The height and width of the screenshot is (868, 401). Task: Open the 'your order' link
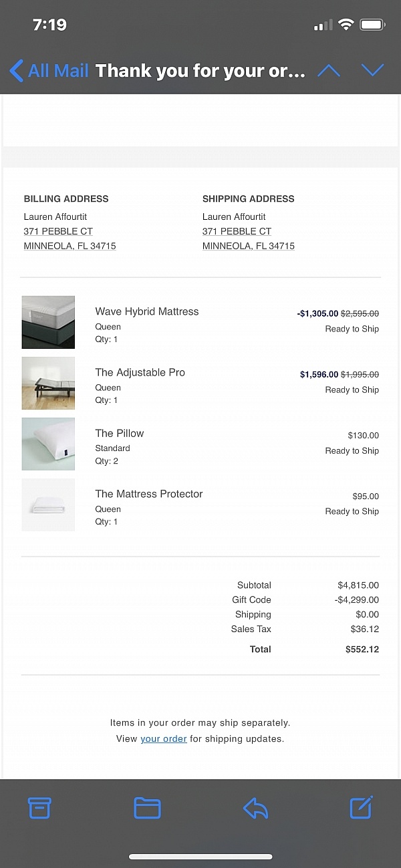point(163,738)
